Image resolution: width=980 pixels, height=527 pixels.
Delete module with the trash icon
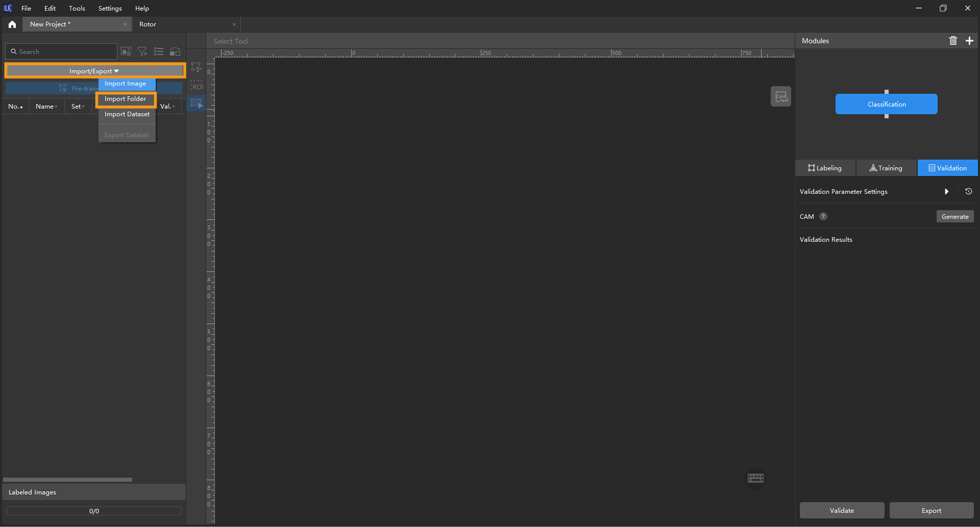(953, 41)
